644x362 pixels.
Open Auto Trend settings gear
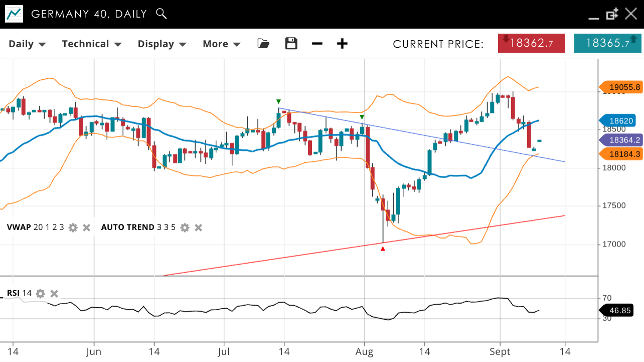point(185,227)
